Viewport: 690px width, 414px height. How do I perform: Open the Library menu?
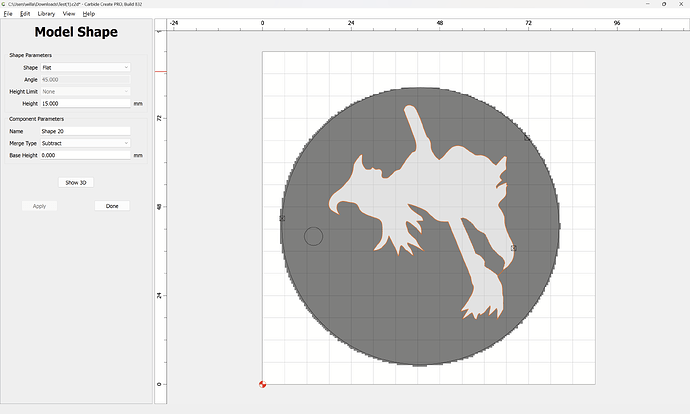click(46, 14)
